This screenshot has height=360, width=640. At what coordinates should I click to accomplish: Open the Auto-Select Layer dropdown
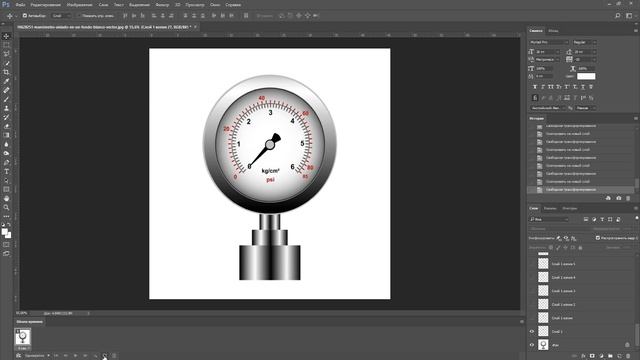(x=61, y=16)
